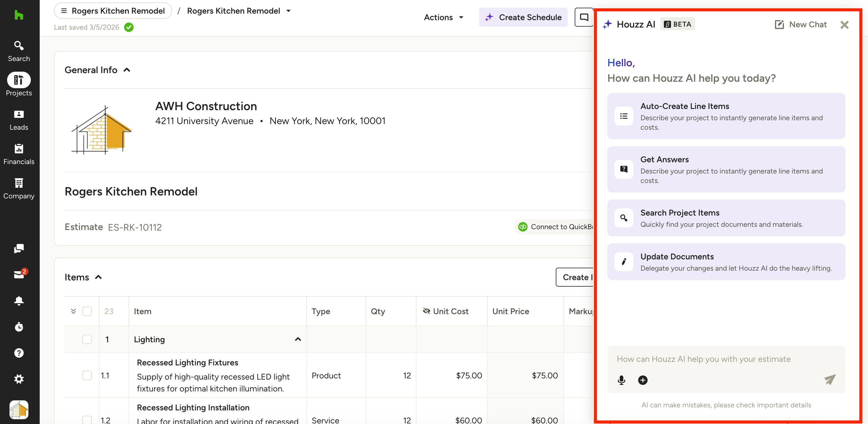Screen dimensions: 868x424
Task: Click the expand-all double chevron in table header
Action: [73, 311]
